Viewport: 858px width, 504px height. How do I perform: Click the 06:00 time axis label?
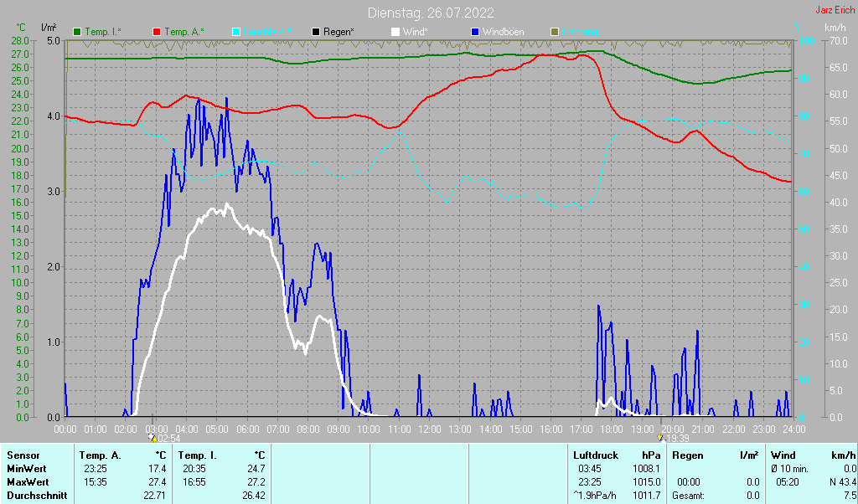(247, 429)
